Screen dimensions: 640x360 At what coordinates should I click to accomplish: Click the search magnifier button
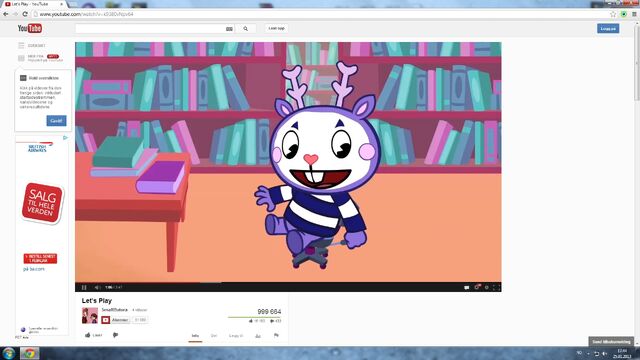pyautogui.click(x=246, y=29)
